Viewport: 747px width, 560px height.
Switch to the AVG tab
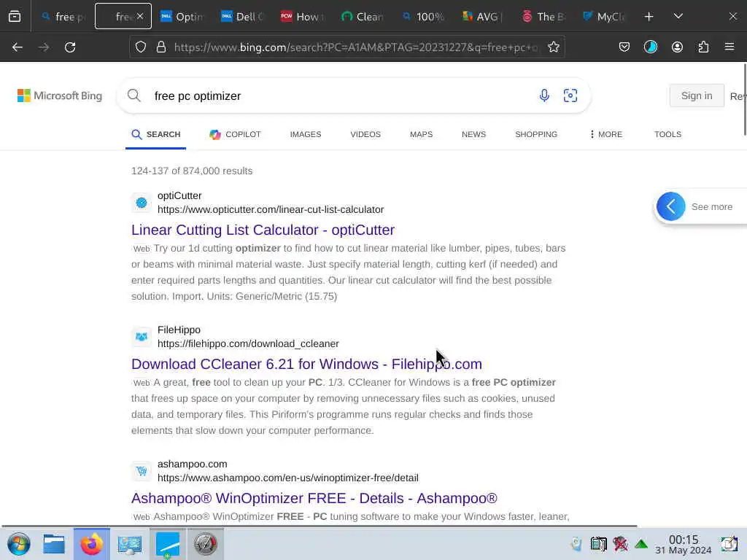[483, 17]
